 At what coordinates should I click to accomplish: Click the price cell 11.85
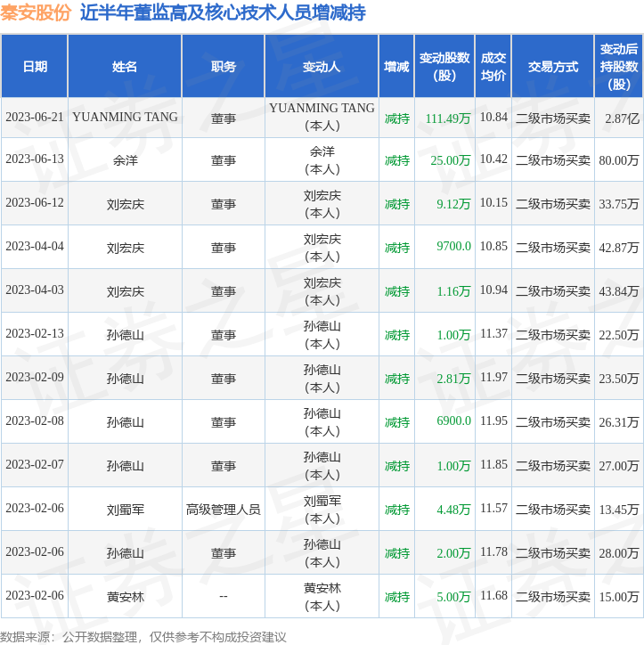tap(493, 464)
